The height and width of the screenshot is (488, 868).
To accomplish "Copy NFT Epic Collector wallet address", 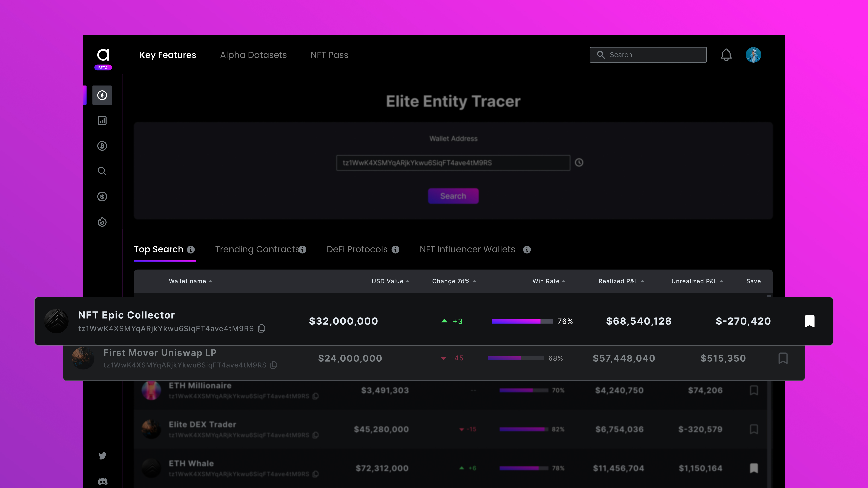I will [262, 328].
